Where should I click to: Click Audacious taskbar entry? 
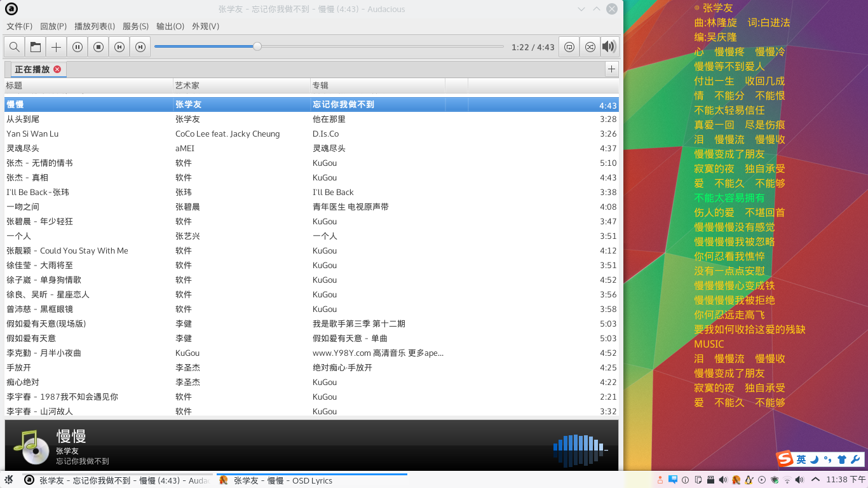pos(117,480)
